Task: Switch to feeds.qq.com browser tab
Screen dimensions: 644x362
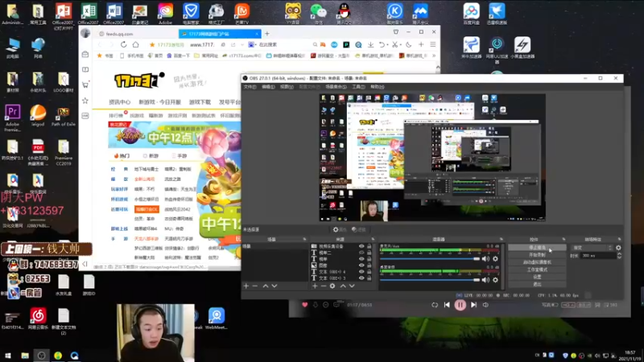Action: pos(135,34)
